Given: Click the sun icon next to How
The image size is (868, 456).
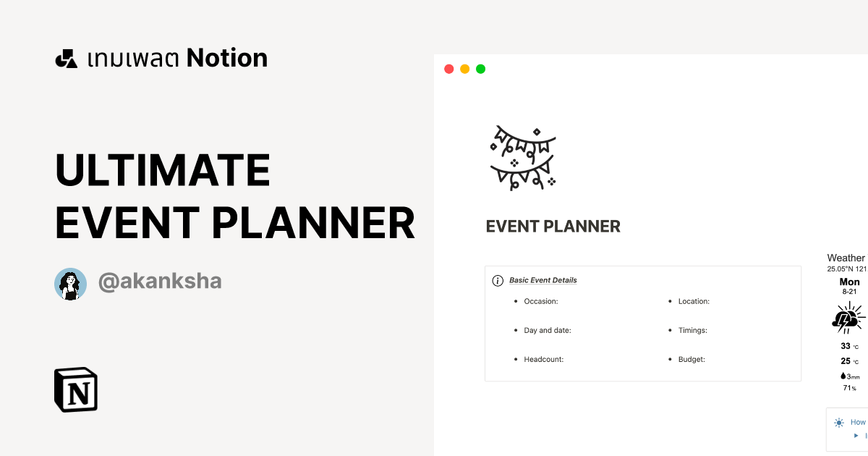Looking at the screenshot, I should click(x=838, y=422).
